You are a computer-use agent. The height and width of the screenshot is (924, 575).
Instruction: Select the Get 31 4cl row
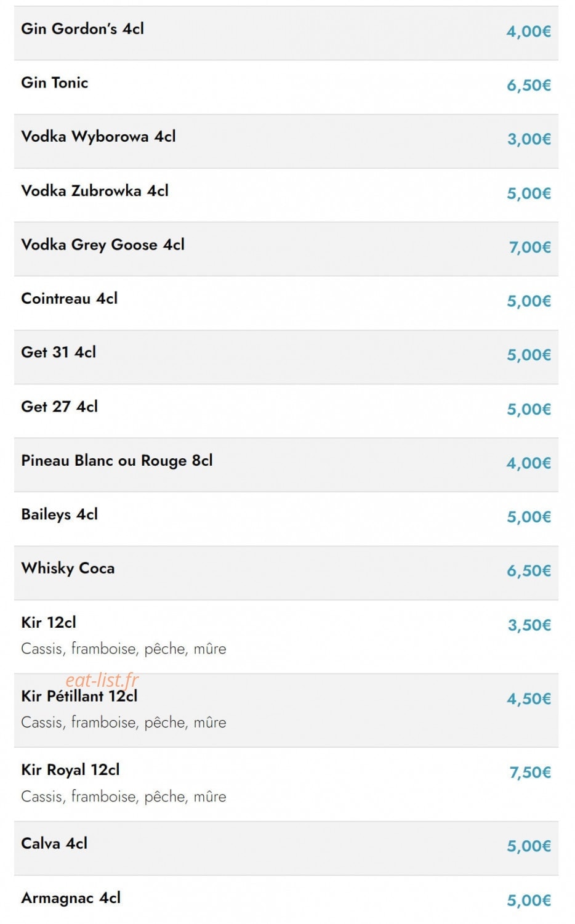(286, 357)
